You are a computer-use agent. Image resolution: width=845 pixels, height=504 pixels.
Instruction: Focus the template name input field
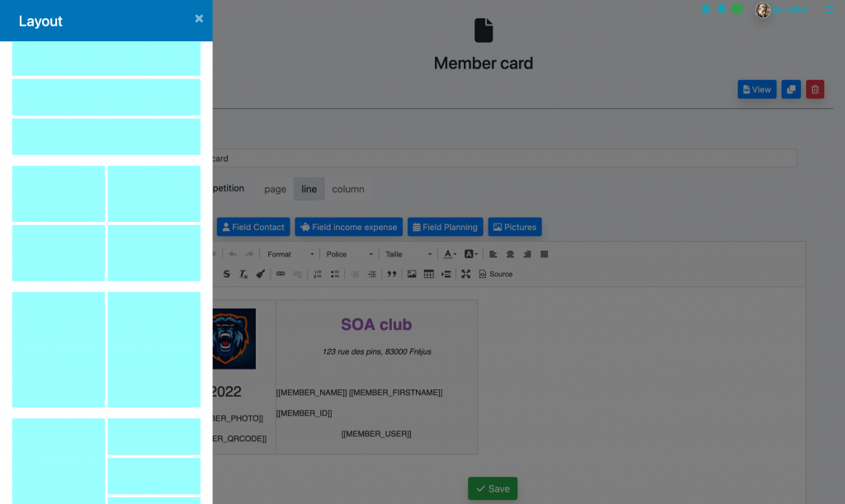click(x=504, y=158)
